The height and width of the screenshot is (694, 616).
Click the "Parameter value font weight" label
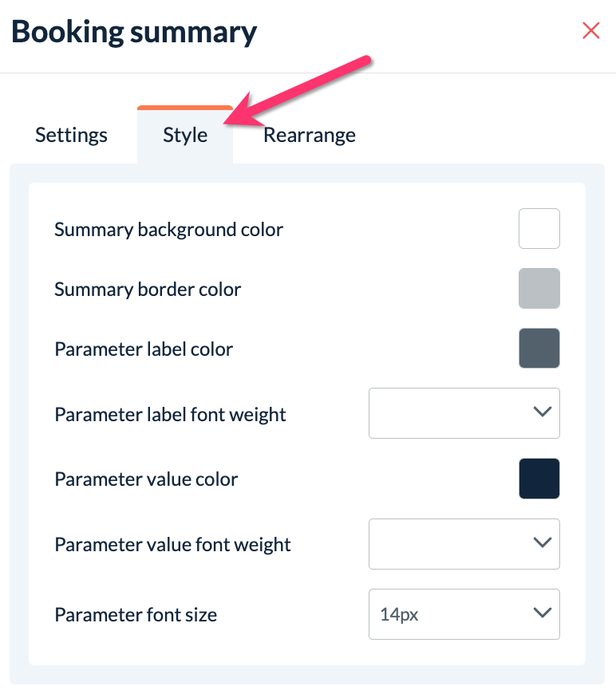(x=172, y=545)
